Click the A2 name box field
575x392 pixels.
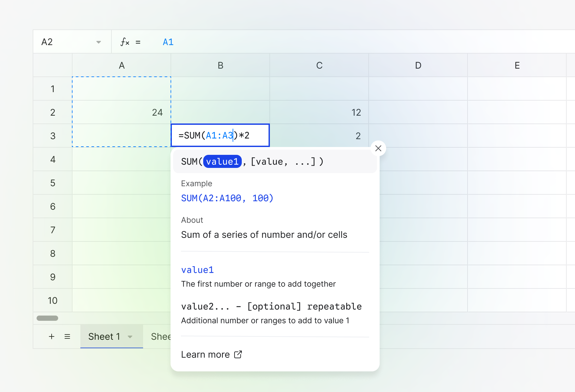click(x=72, y=42)
